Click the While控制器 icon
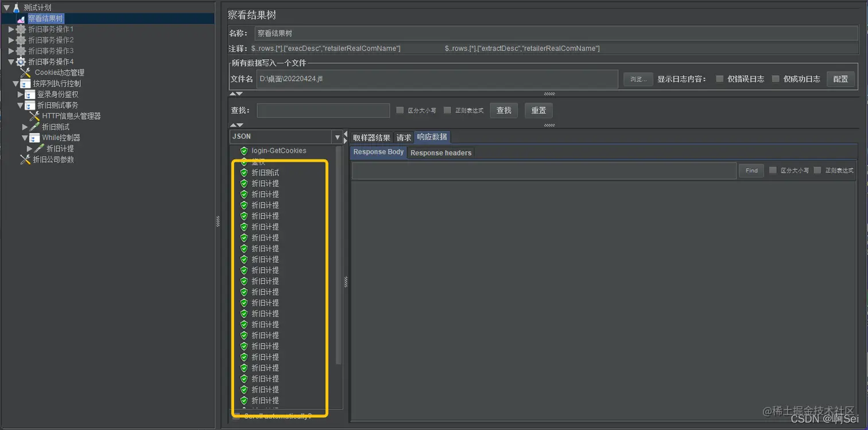The height and width of the screenshot is (430, 868). point(34,138)
